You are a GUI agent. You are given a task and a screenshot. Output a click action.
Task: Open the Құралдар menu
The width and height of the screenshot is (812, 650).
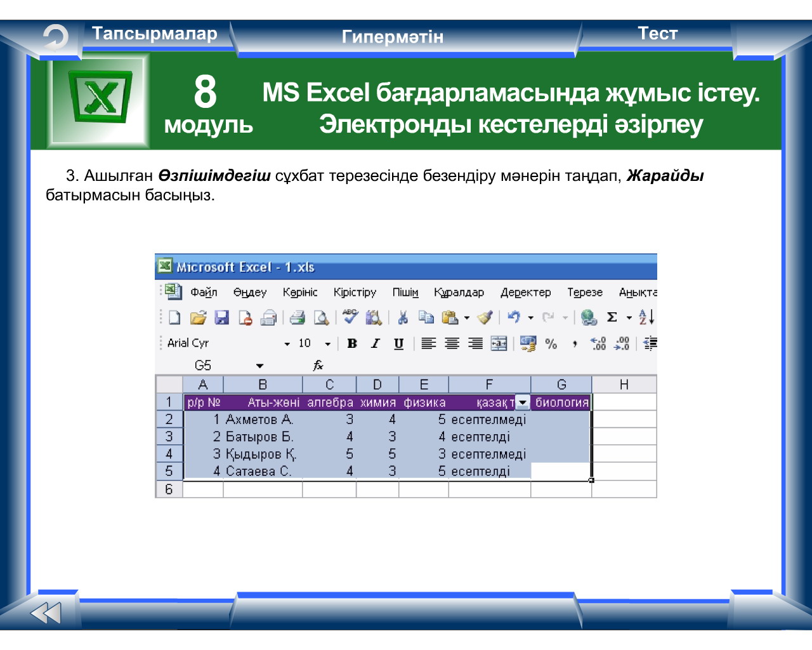click(459, 292)
